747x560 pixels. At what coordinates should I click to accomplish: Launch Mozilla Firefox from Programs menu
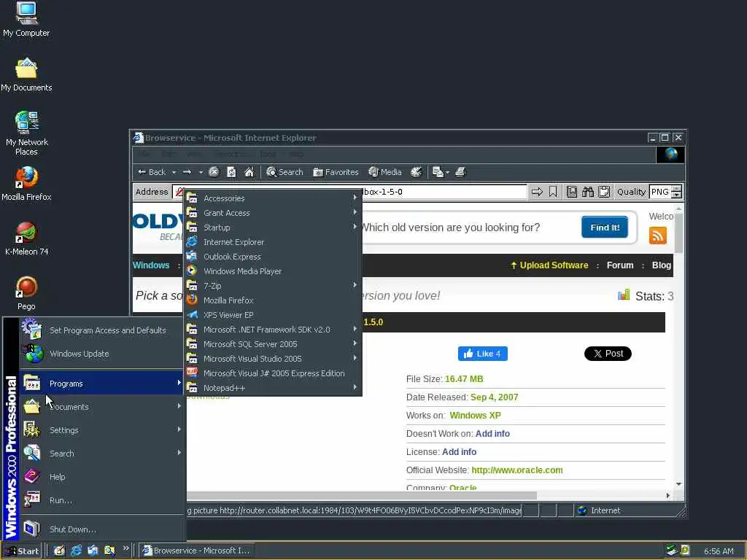point(273,300)
